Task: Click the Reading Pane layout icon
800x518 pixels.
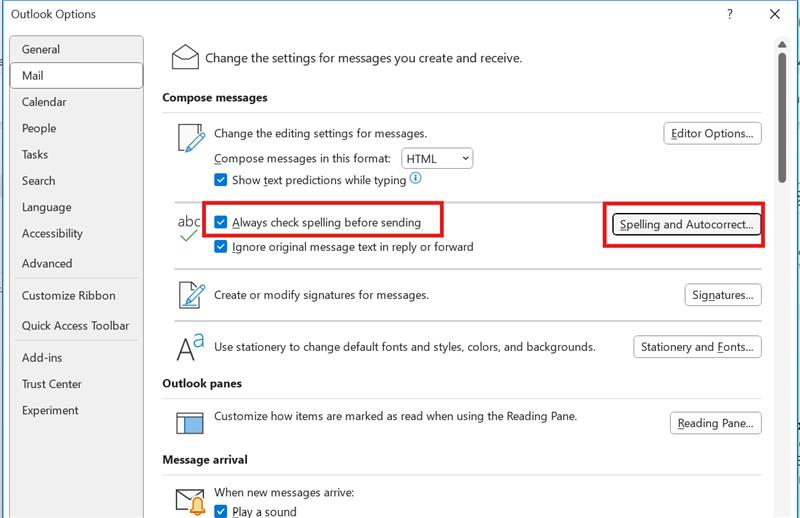Action: click(x=190, y=423)
